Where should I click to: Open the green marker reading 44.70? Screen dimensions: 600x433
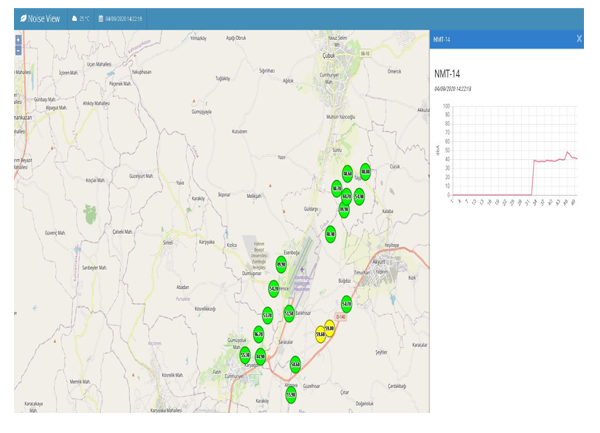pos(346,196)
